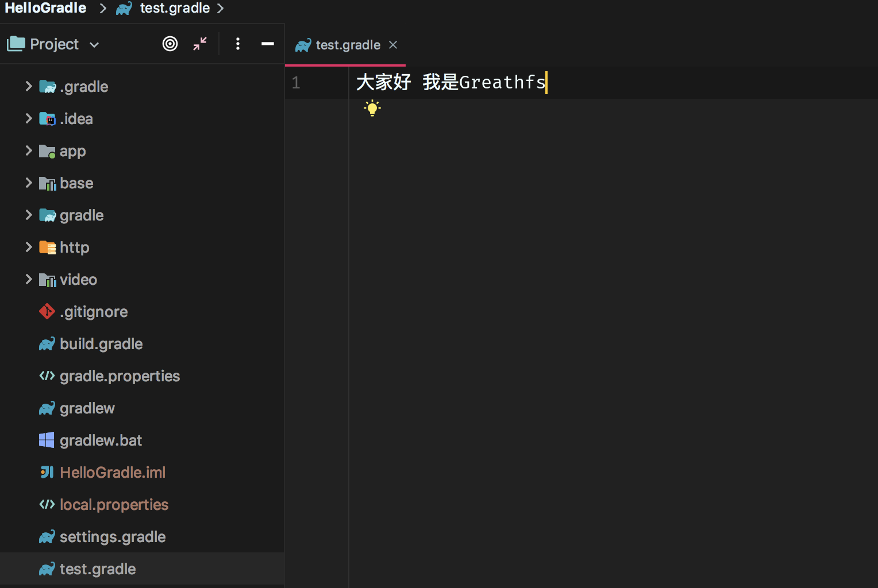Click the code icon beside gradle.properties
The height and width of the screenshot is (588, 878).
tap(47, 376)
